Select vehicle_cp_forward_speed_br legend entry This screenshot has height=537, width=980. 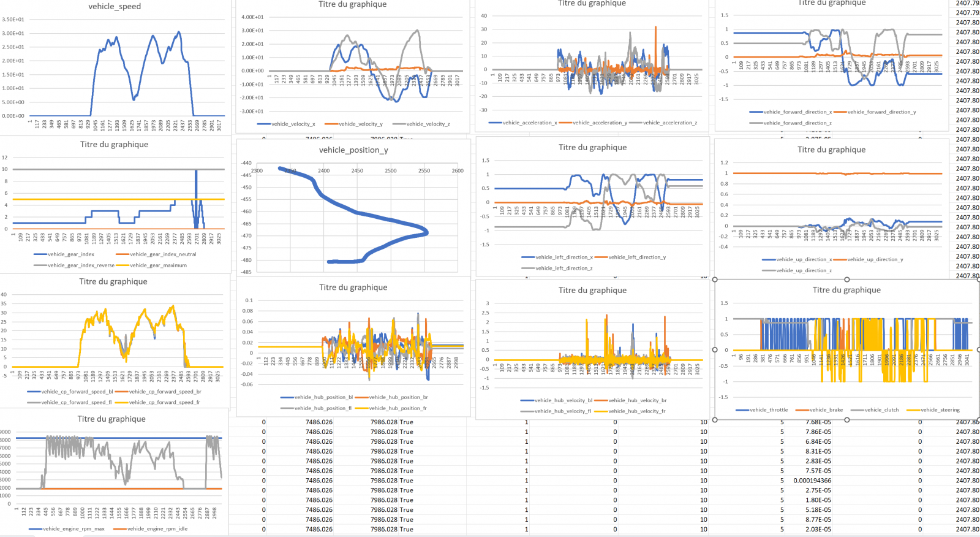[x=158, y=392]
